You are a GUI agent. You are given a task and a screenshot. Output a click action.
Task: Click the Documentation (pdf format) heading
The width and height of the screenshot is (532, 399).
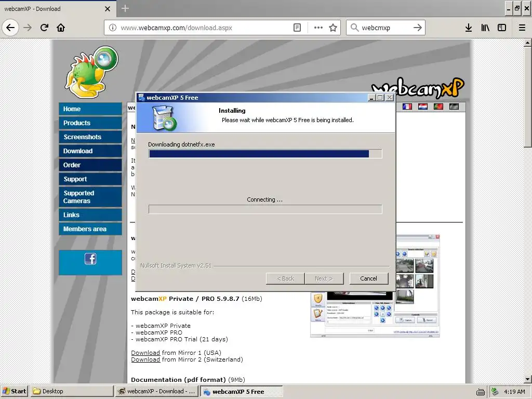[179, 380]
